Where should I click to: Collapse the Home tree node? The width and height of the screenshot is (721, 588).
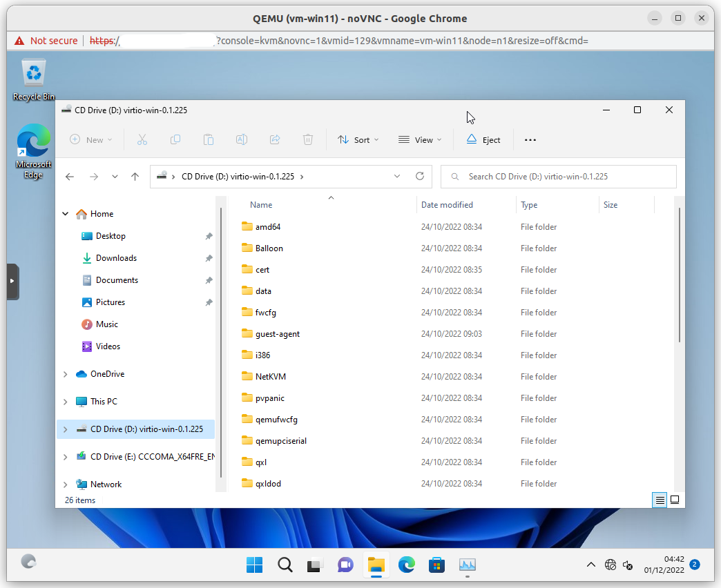pos(66,214)
